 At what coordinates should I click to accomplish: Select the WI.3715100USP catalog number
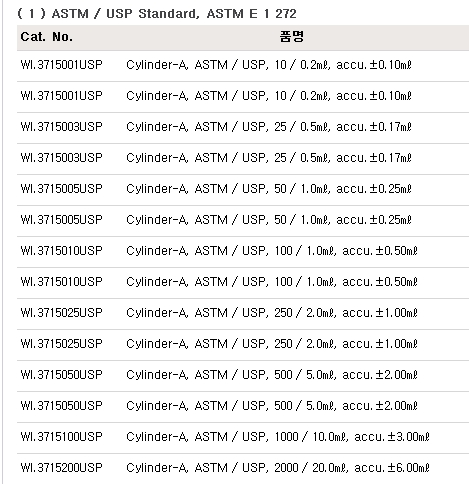point(61,437)
